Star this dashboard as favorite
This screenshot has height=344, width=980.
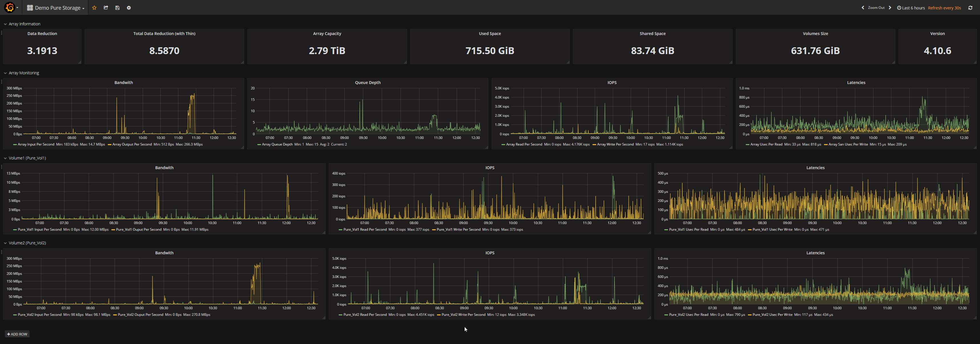point(94,8)
